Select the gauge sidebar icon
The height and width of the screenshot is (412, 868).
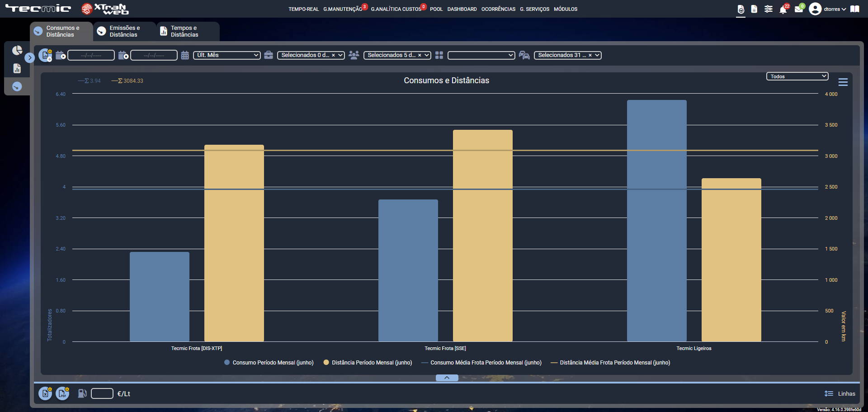pos(17,86)
